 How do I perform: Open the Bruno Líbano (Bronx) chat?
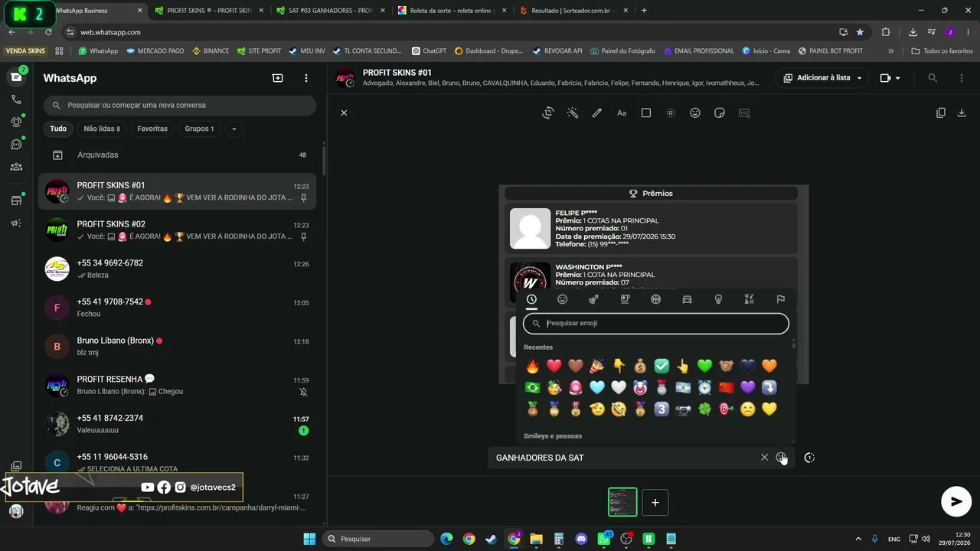point(178,347)
